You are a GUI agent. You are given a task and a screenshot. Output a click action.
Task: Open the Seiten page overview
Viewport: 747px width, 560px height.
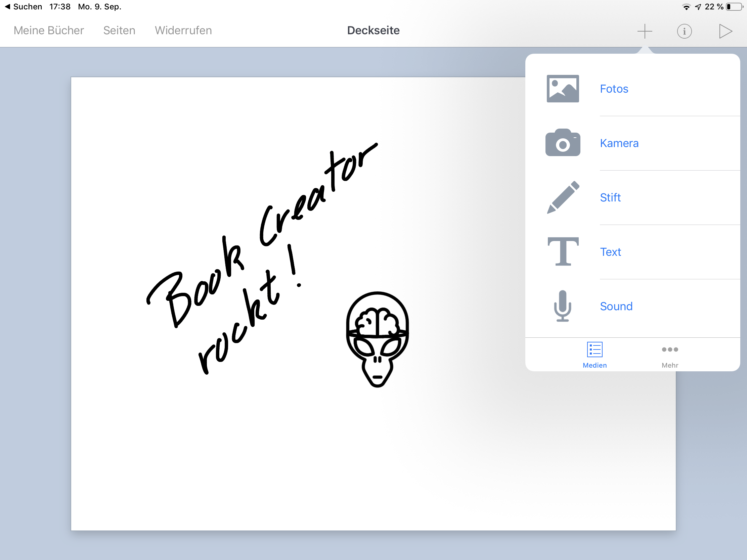(x=119, y=30)
